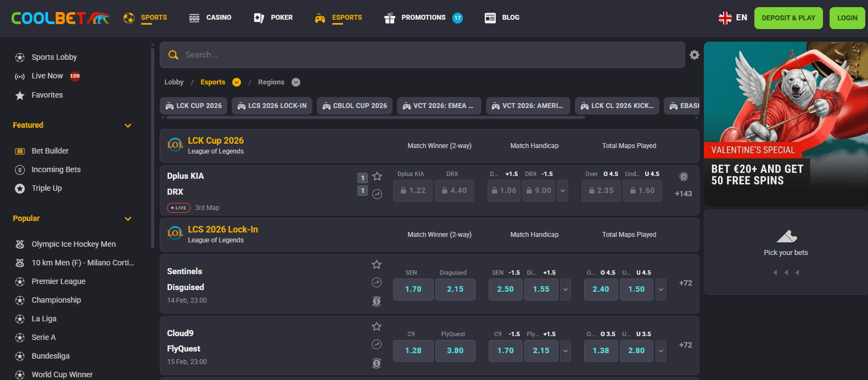
Task: Select SEN -1.5 handicap at 2.50
Action: (506, 290)
